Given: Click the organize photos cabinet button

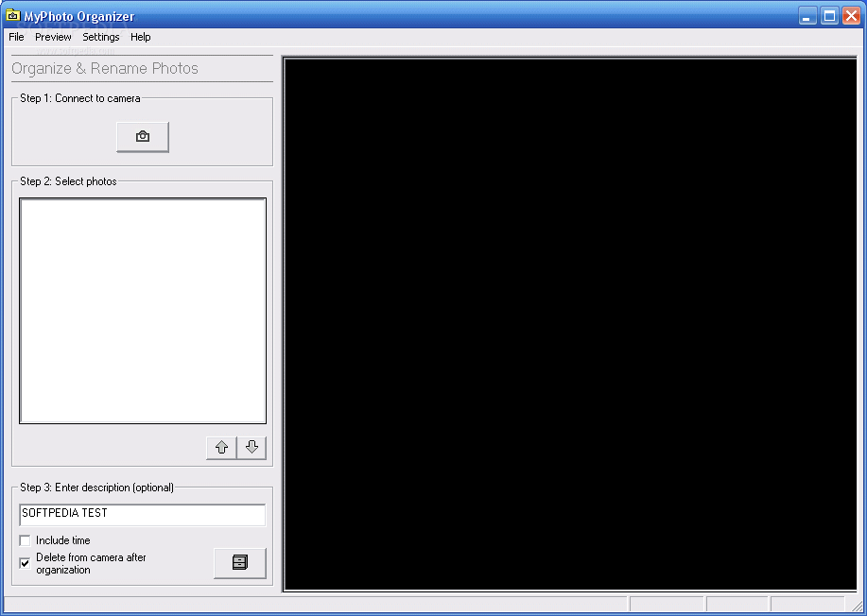Looking at the screenshot, I should (x=240, y=563).
